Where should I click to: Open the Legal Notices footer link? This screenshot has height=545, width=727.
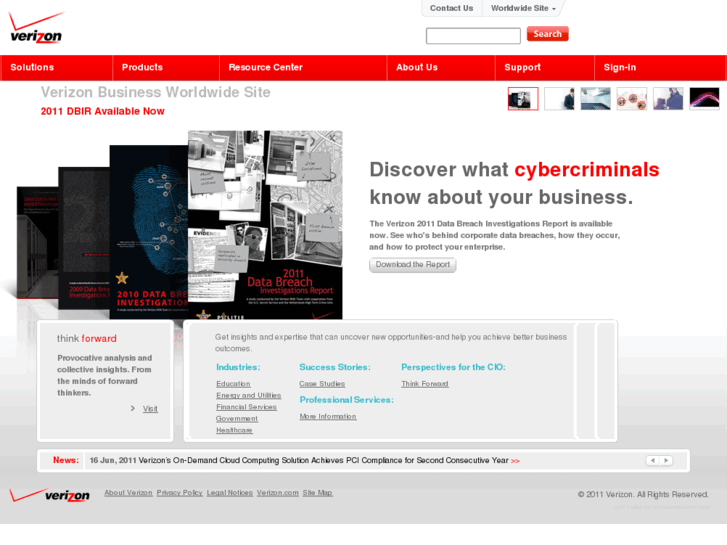pos(230,493)
